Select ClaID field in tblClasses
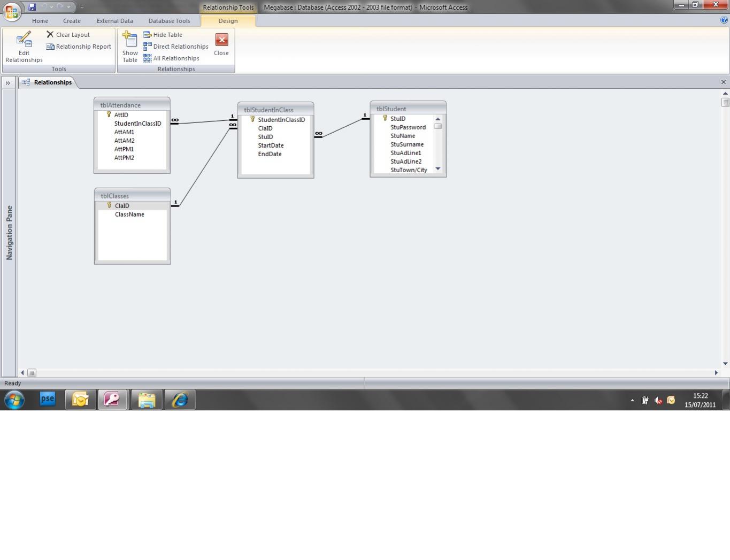The width and height of the screenshot is (730, 560). pyautogui.click(x=122, y=206)
